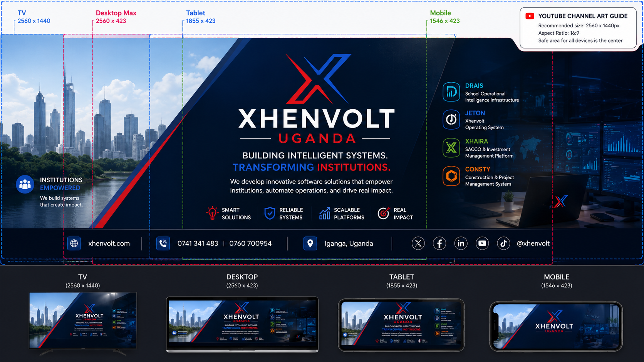The image size is (644, 362).
Task: Click the Real Impact target icon
Action: click(x=384, y=213)
